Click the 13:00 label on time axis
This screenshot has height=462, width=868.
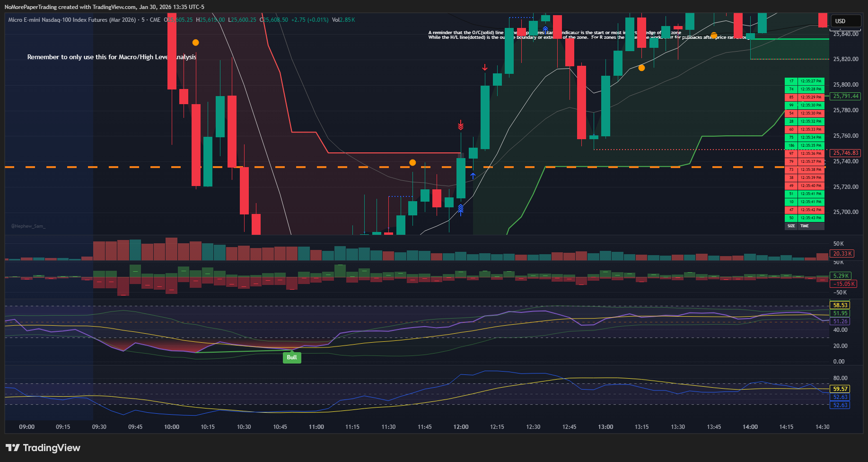(605, 427)
